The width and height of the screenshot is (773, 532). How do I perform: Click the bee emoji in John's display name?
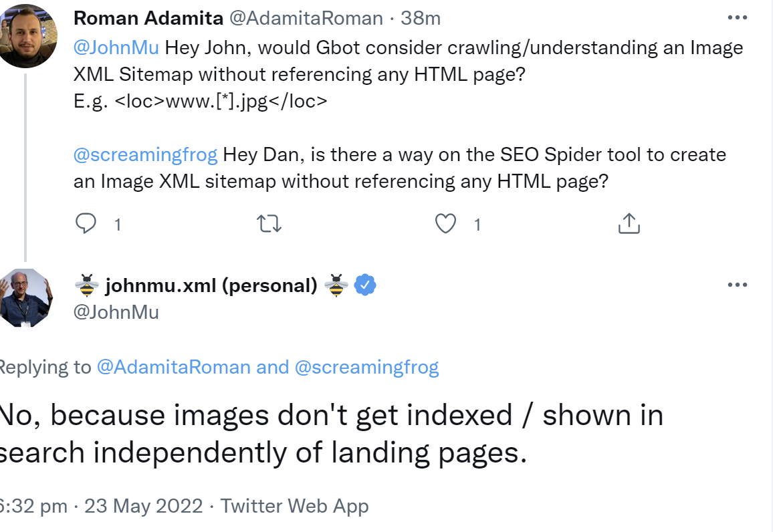coord(88,284)
